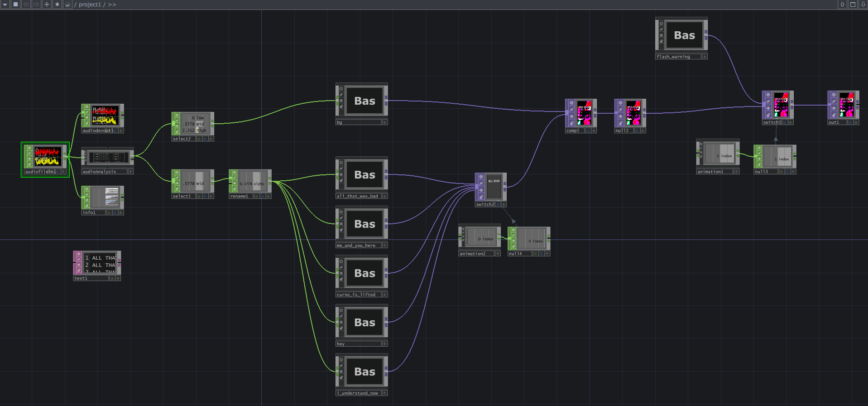Click the Home network icon in path bar
The width and height of the screenshot is (868, 406).
click(67, 5)
